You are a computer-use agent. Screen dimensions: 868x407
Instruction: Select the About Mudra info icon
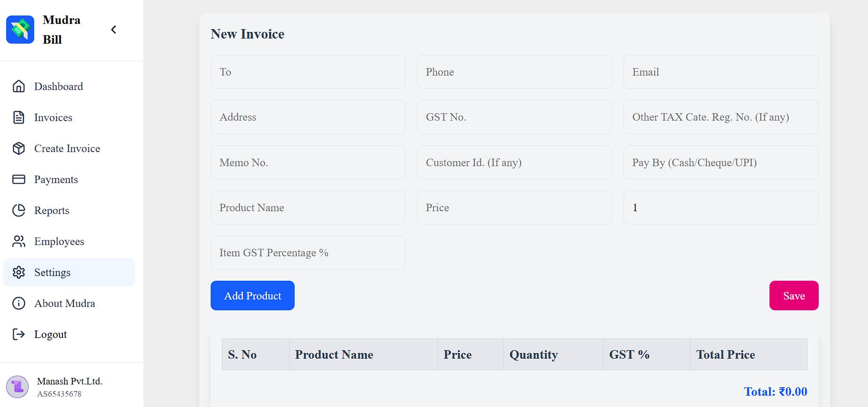click(x=18, y=303)
